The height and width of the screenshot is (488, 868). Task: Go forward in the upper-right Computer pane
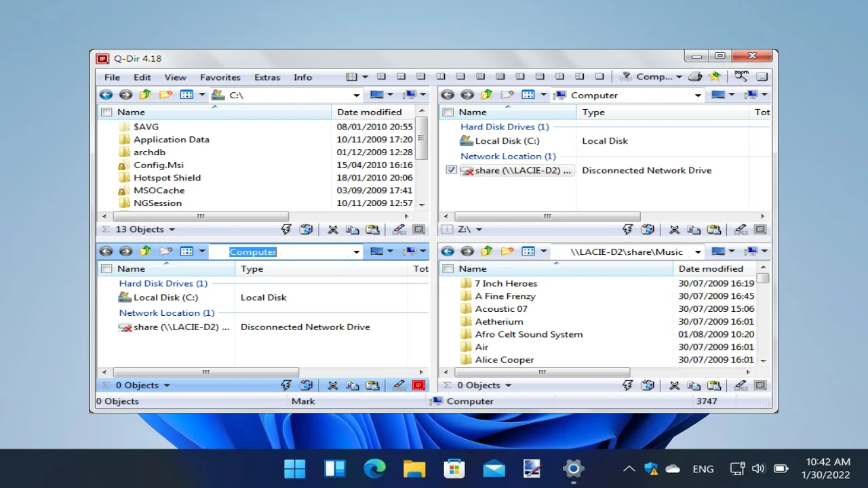[x=467, y=95]
